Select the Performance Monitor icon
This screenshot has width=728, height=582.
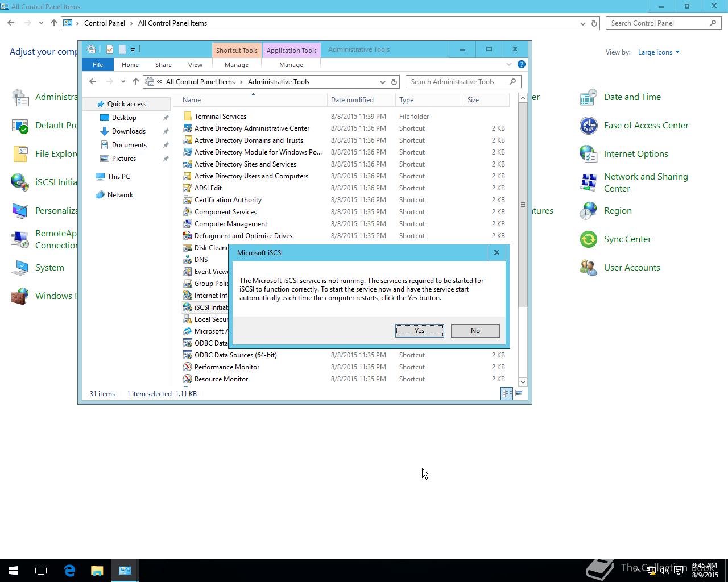click(188, 367)
